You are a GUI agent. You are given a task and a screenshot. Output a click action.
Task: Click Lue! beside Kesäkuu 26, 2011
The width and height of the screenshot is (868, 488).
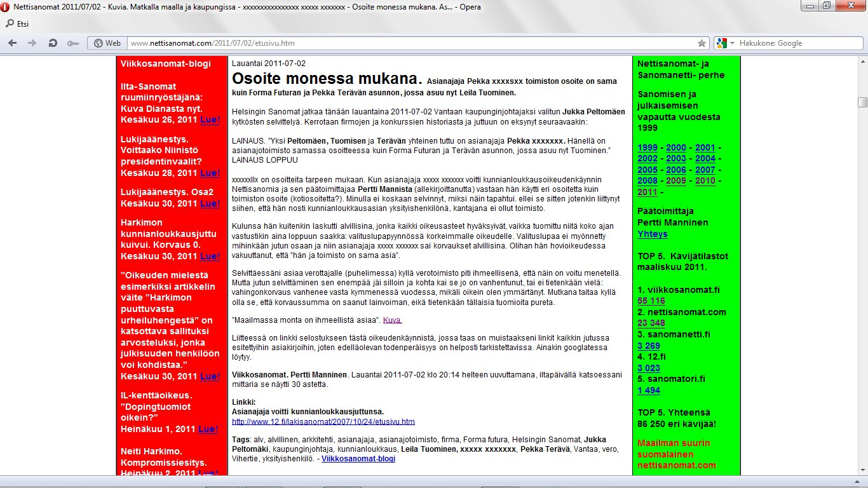click(x=210, y=119)
